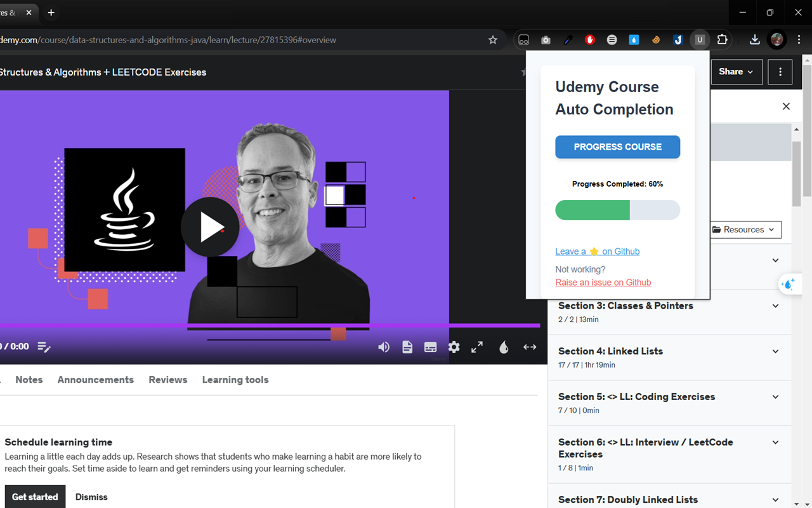Click the expanded view arrows icon
This screenshot has width=812, height=508.
[530, 347]
